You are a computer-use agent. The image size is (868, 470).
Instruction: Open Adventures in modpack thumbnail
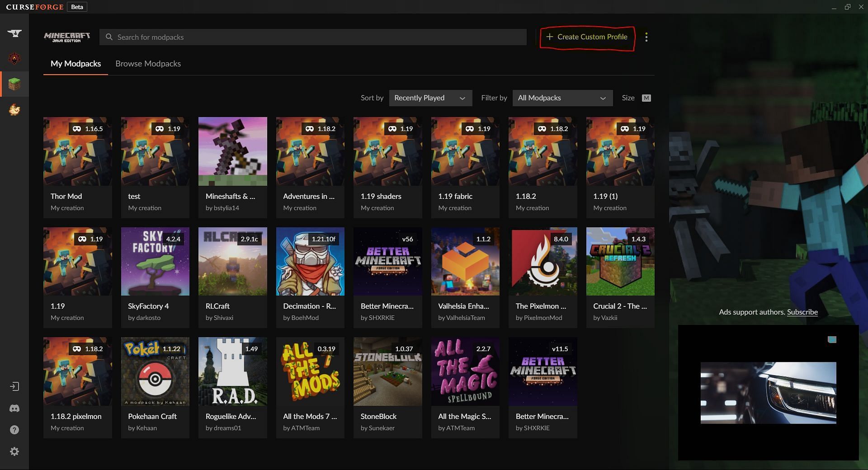coord(310,151)
